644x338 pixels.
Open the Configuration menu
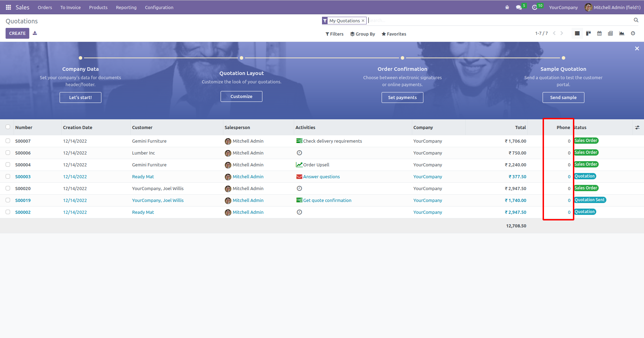click(159, 7)
